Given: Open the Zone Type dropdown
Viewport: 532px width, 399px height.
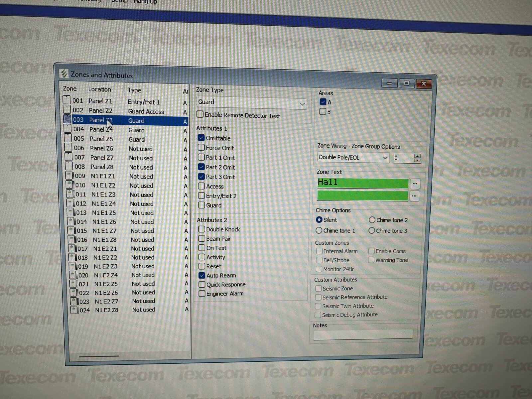Looking at the screenshot, I should (302, 104).
